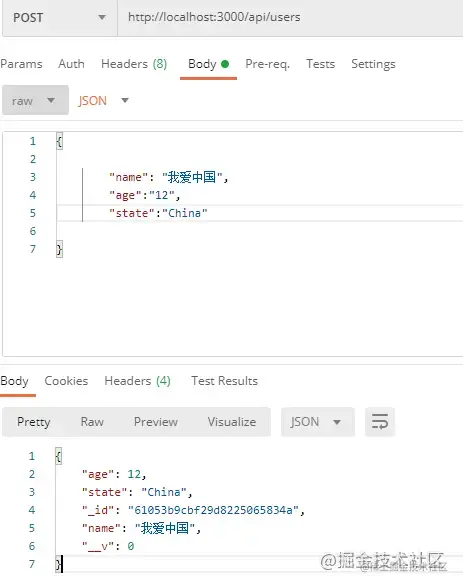The height and width of the screenshot is (588, 463).
Task: Open the response JSON format dropdown
Action: click(318, 422)
